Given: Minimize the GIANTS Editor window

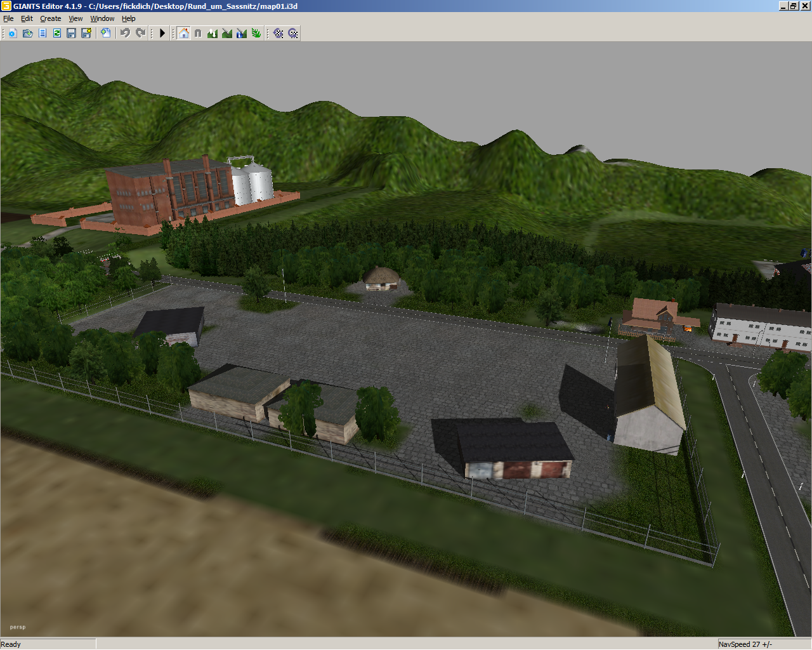Looking at the screenshot, I should 784,6.
